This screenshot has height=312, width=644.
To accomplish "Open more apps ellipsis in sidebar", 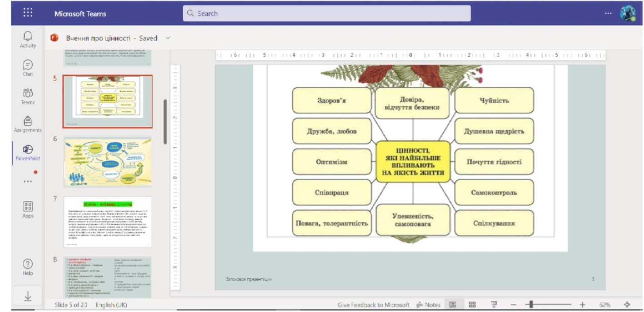I will tap(28, 181).
